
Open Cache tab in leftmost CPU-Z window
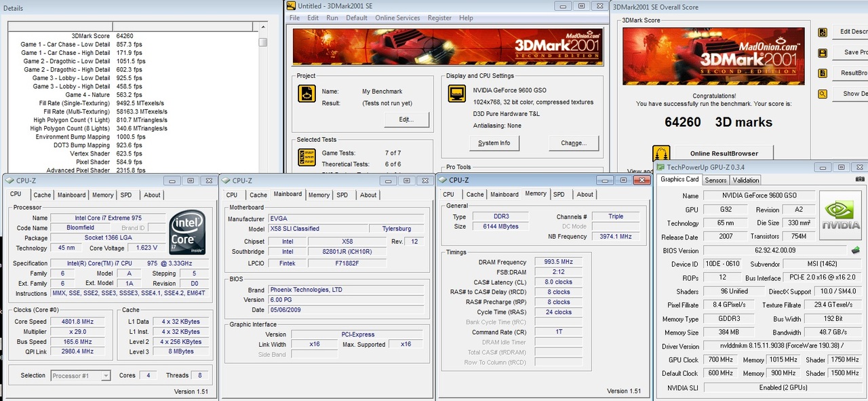tap(42, 195)
